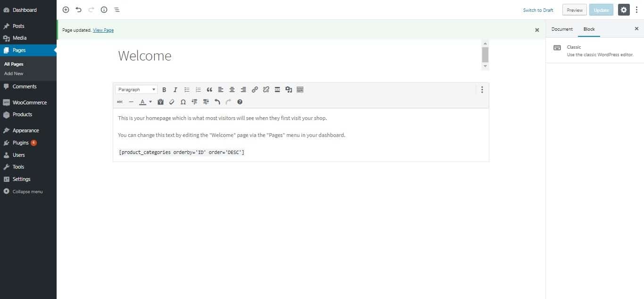The height and width of the screenshot is (299, 644).
Task: Create a bulleted list
Action: tap(186, 89)
